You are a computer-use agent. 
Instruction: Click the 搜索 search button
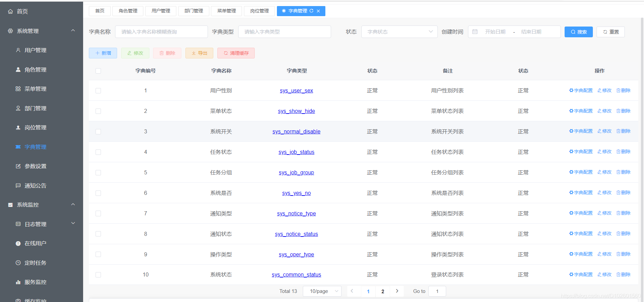[x=579, y=32]
